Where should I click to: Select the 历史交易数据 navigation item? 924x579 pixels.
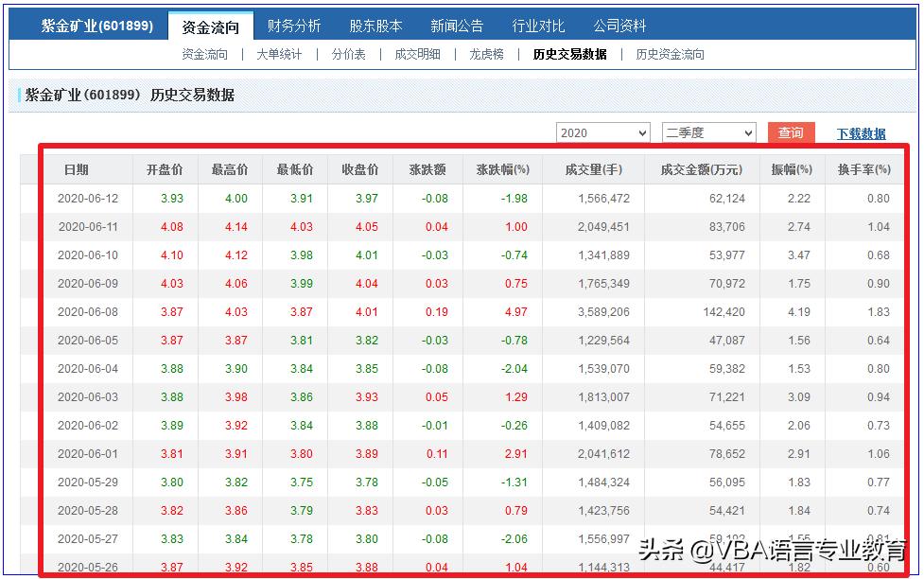pos(568,54)
